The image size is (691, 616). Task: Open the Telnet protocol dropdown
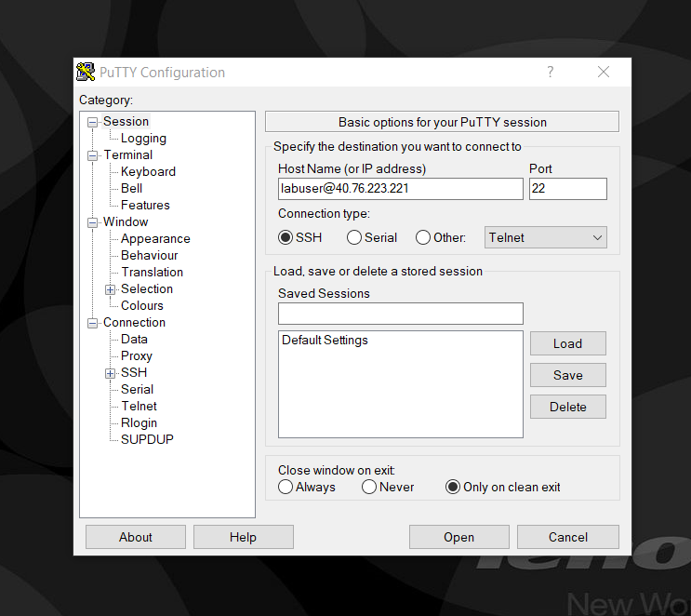[x=546, y=237]
